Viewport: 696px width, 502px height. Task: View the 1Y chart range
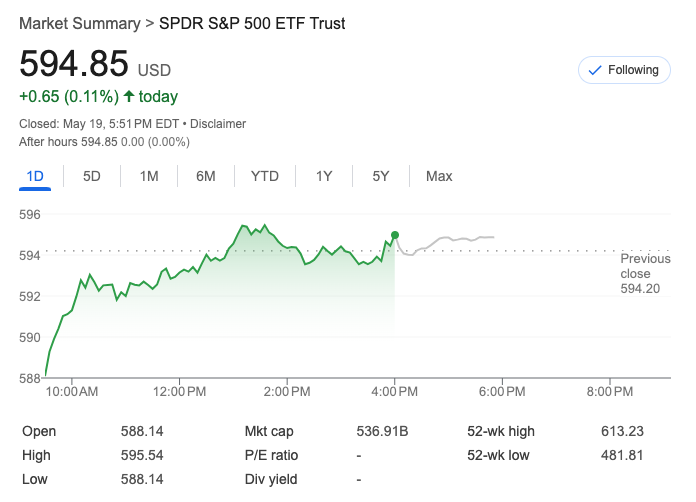pos(324,176)
